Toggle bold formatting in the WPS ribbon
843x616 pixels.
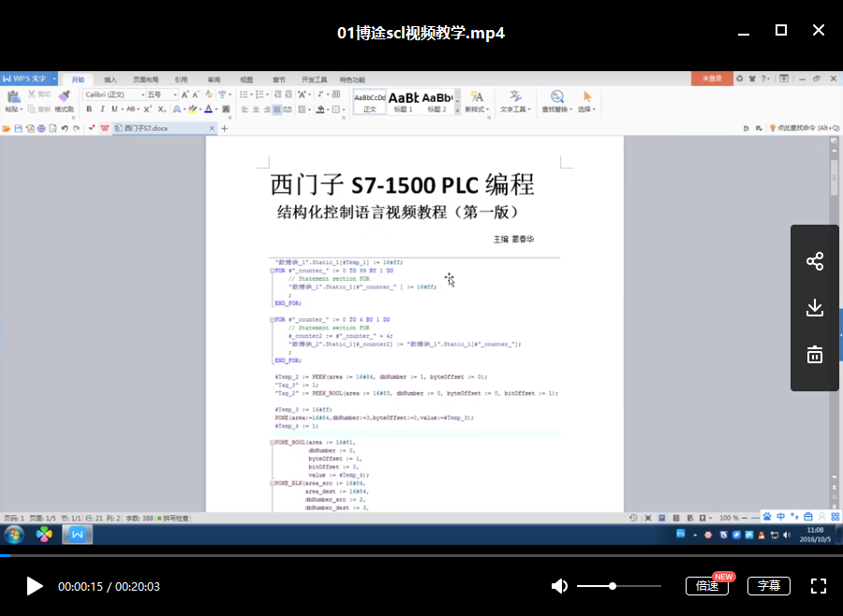(x=89, y=110)
